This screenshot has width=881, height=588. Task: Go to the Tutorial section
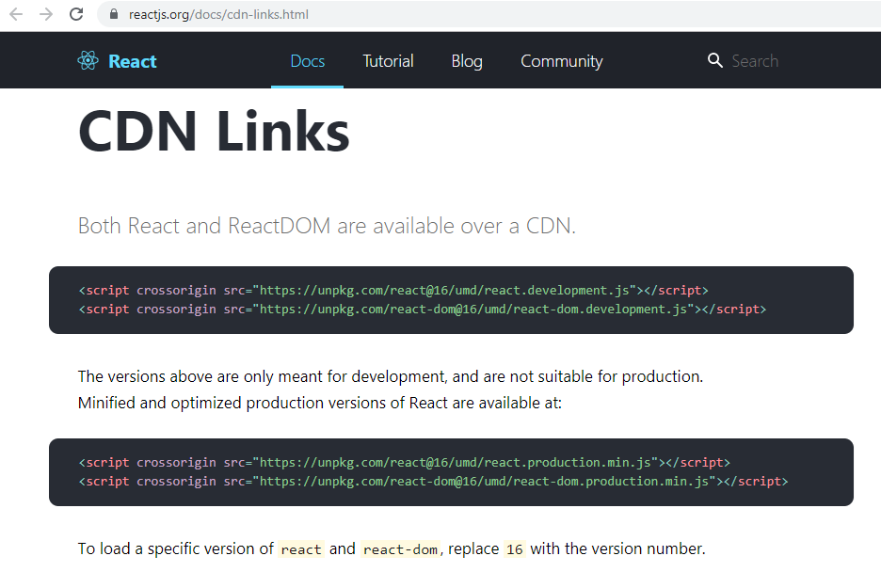point(388,61)
